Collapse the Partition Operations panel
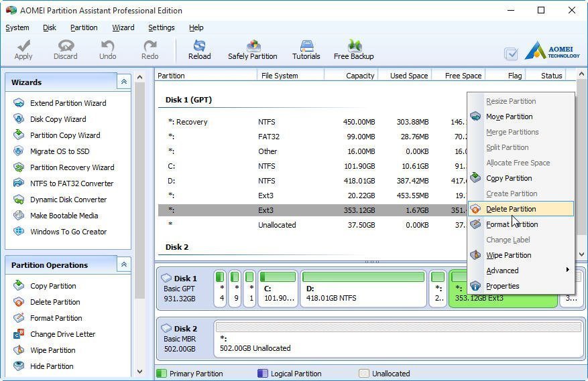The width and height of the screenshot is (588, 381). [124, 264]
